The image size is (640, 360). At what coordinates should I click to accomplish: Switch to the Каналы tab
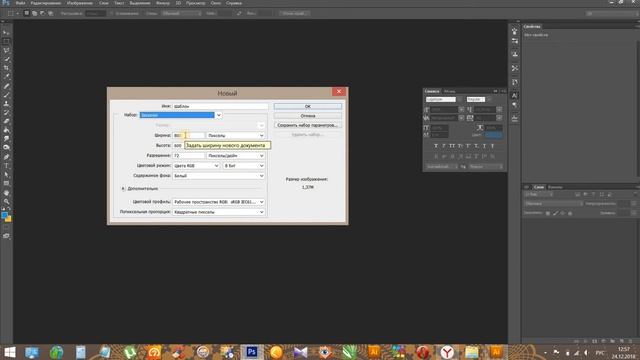tap(555, 187)
